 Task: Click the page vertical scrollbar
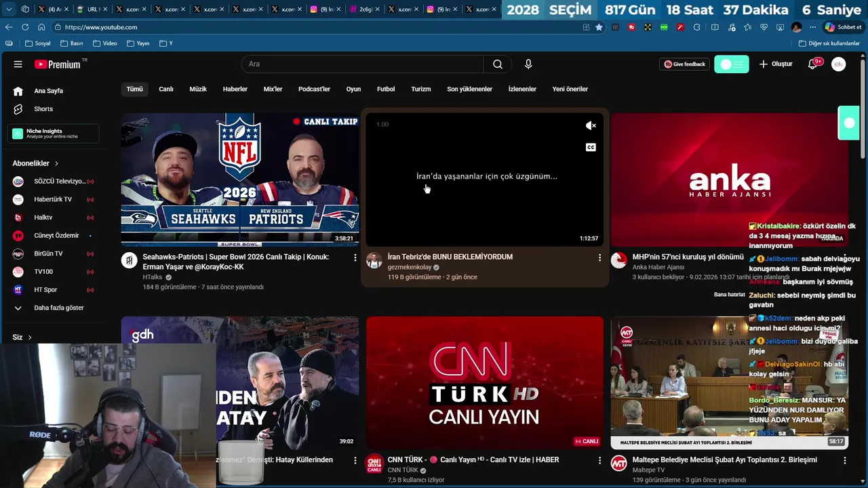pos(864,108)
